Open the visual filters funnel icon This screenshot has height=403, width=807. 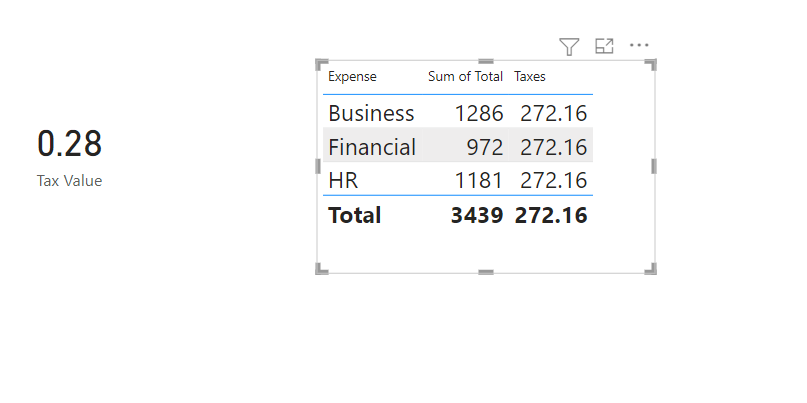pyautogui.click(x=569, y=46)
